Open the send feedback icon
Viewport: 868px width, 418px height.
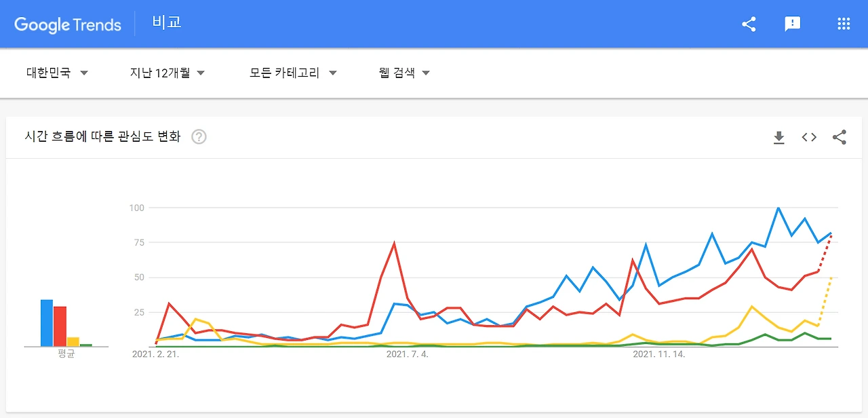792,24
